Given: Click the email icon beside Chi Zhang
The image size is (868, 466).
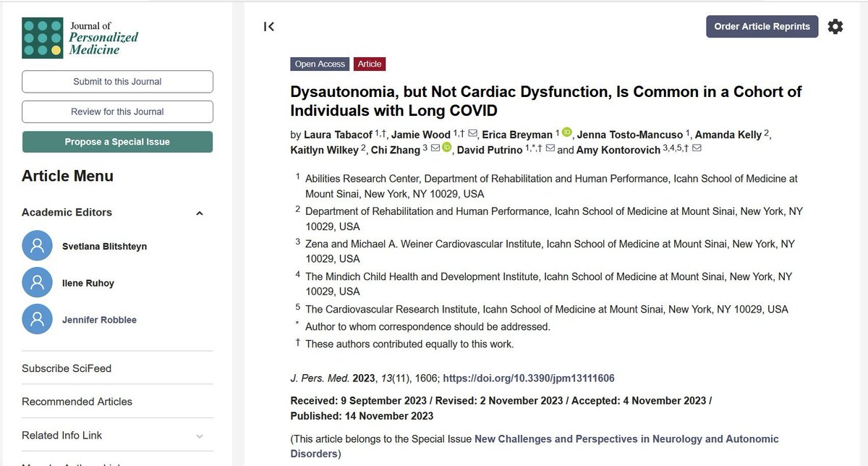Looking at the screenshot, I should point(435,148).
